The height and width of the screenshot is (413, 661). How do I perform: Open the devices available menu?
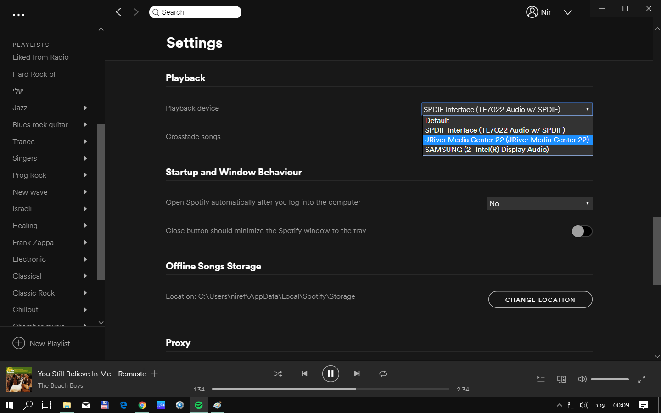pos(562,379)
